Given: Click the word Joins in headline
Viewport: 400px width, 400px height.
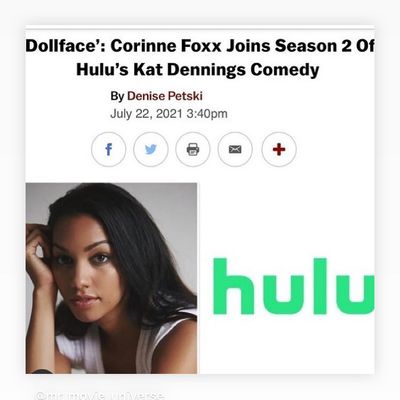Looking at the screenshot, I should [248, 46].
